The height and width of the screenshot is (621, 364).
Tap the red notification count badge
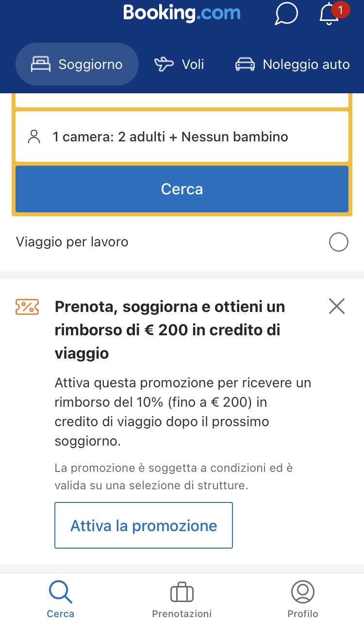coord(340,9)
